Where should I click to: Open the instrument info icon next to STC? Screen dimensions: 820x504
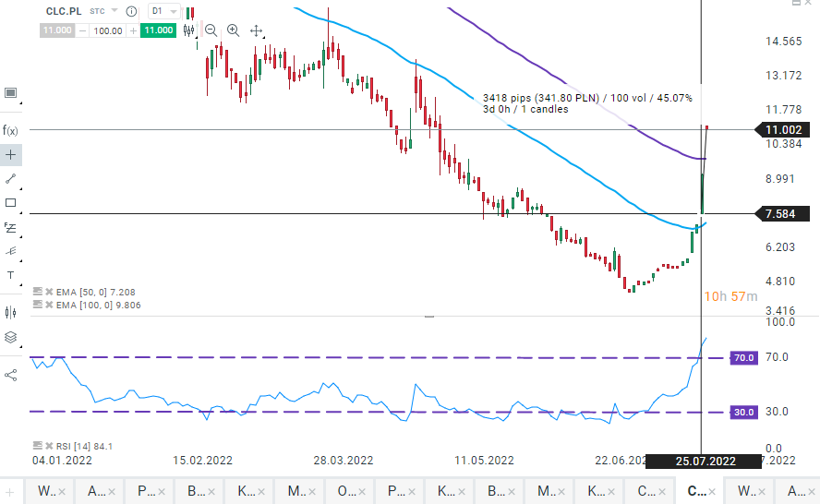[x=132, y=11]
